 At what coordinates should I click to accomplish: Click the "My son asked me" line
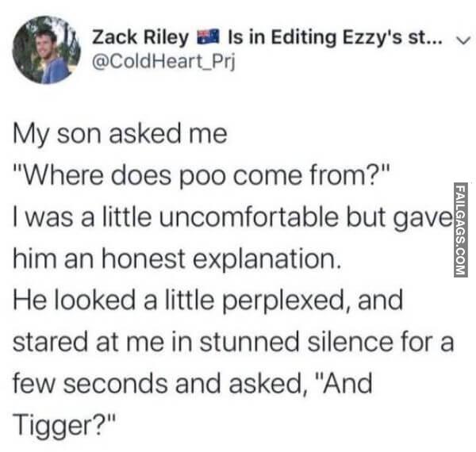(x=120, y=134)
